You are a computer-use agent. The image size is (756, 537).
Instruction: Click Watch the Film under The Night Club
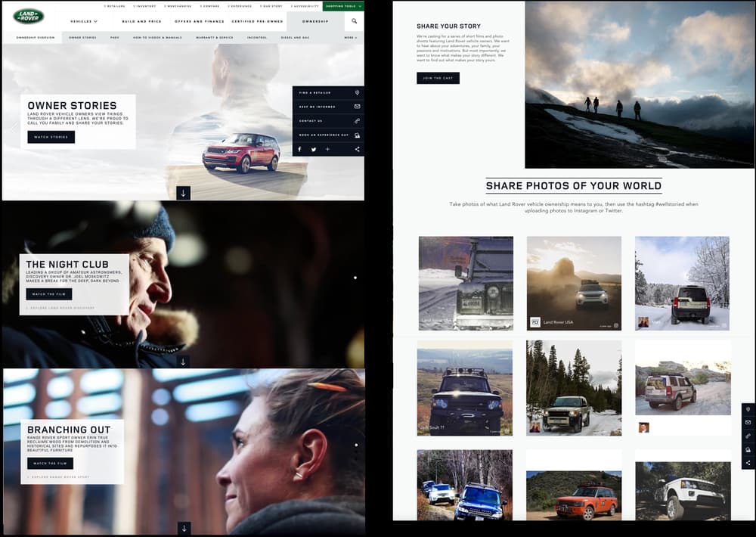coord(48,293)
